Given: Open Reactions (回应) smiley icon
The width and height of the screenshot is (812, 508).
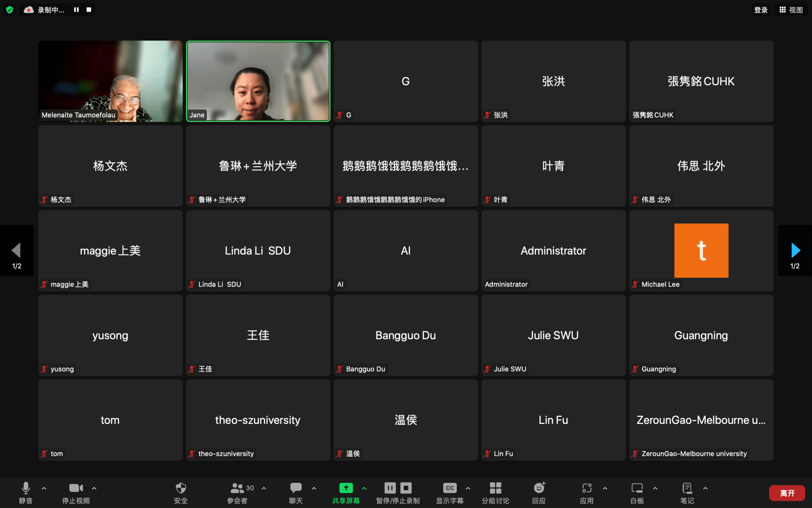Looking at the screenshot, I should coord(539,488).
